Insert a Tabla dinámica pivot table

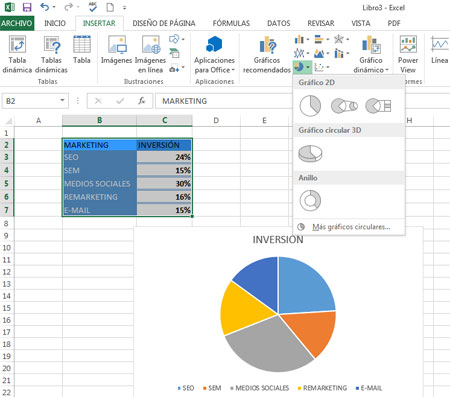point(17,54)
